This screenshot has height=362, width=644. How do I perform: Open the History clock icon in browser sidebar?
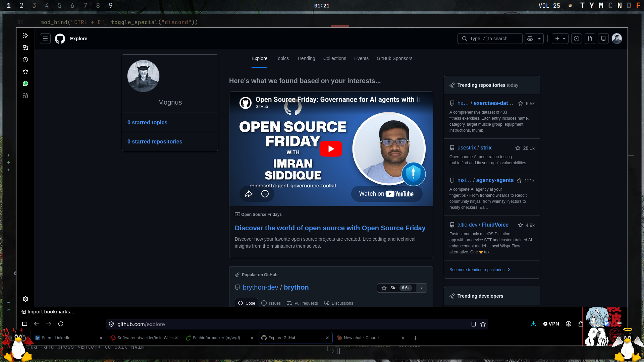[25, 60]
